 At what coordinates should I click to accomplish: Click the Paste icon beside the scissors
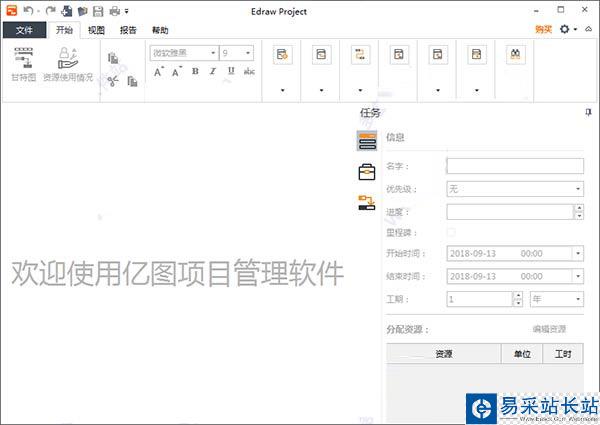132,81
